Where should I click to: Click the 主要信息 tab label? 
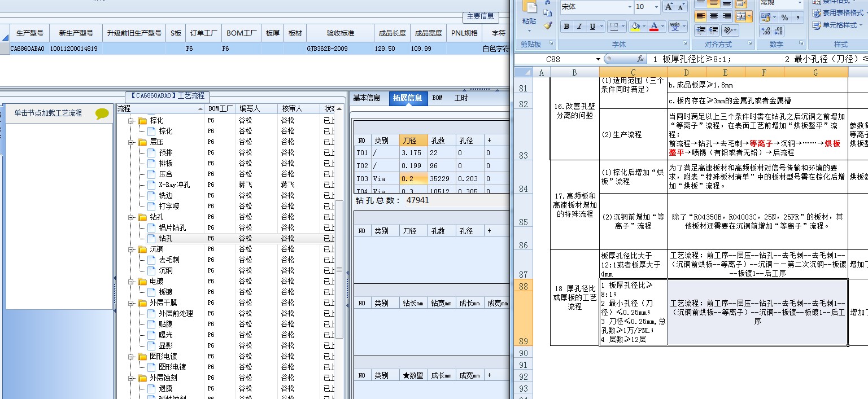coord(480,16)
